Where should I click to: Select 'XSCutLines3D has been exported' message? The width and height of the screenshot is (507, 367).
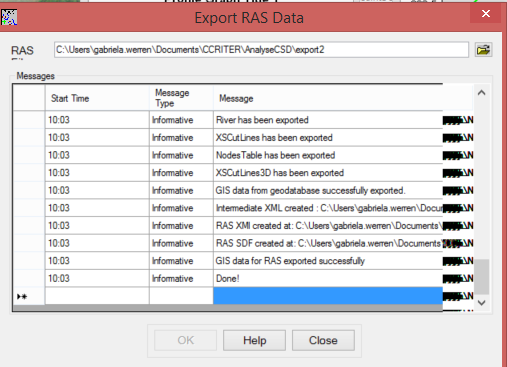(x=328, y=173)
